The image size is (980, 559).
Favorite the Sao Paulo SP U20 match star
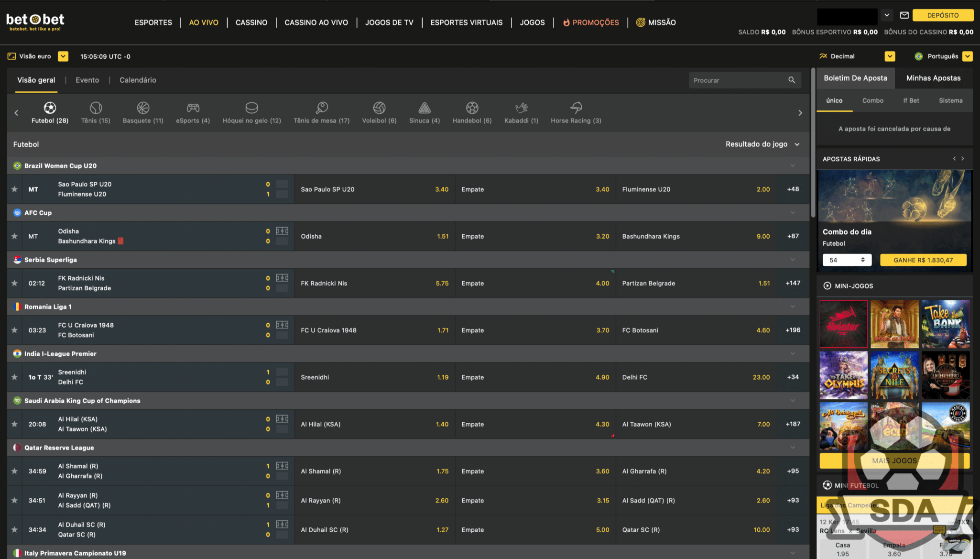15,189
